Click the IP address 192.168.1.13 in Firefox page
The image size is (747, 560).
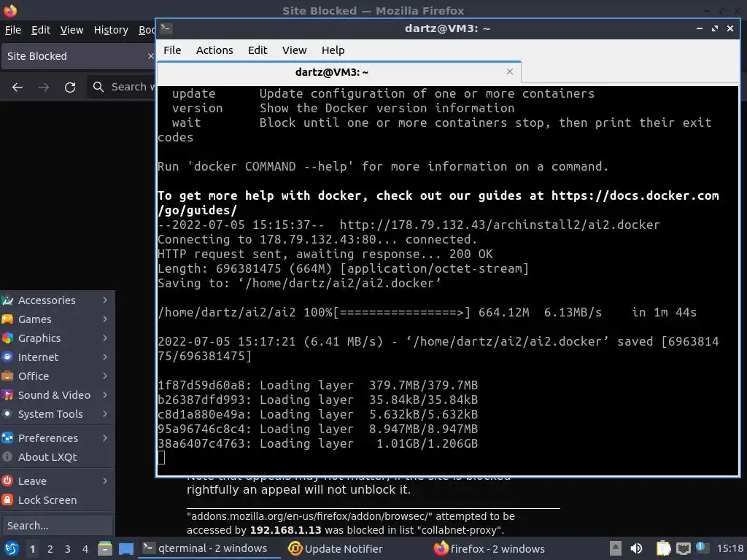[x=285, y=530]
